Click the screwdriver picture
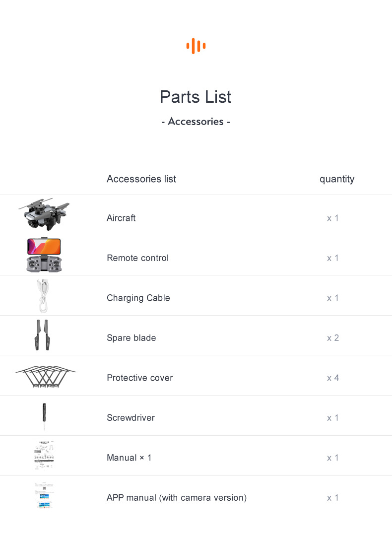This screenshot has width=392, height=537. (44, 416)
